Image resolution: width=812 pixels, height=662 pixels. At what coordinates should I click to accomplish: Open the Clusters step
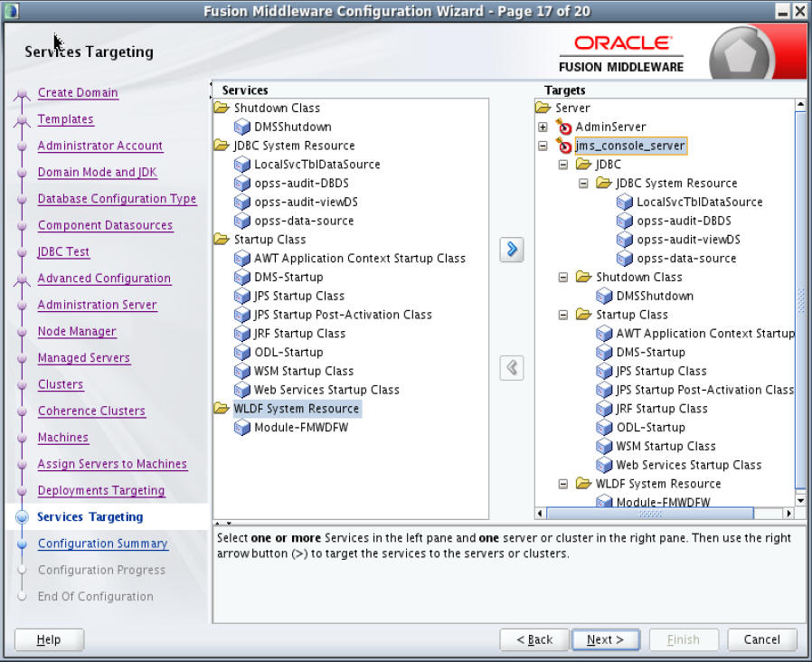pos(60,384)
